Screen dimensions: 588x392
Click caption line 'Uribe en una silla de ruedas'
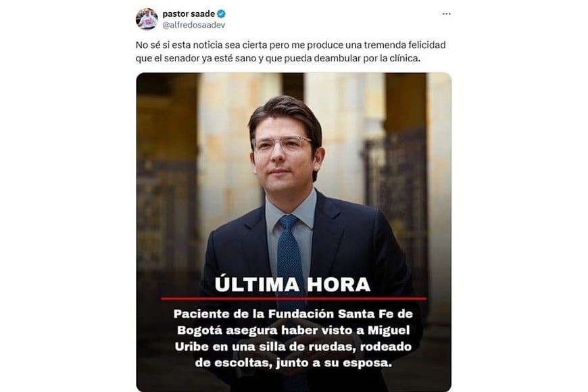(x=293, y=346)
